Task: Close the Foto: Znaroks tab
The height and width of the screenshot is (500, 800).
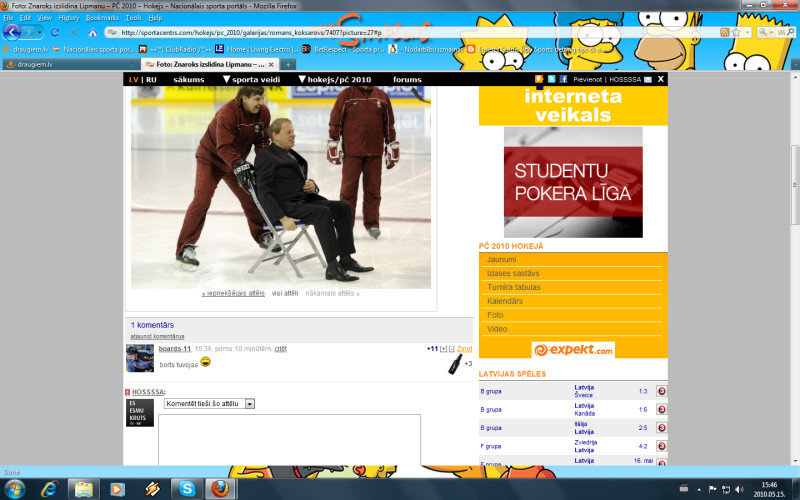Action: [x=271, y=64]
